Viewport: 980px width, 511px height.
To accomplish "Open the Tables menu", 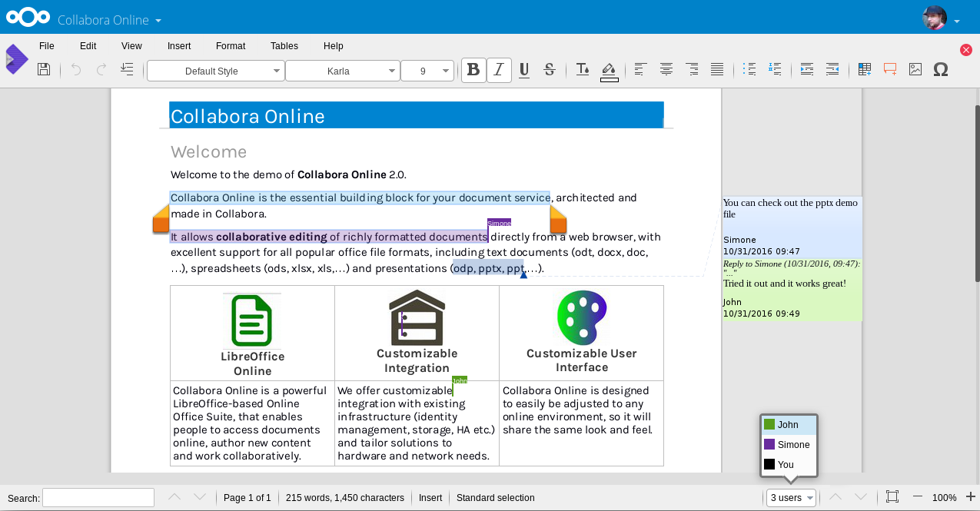I will pyautogui.click(x=284, y=45).
